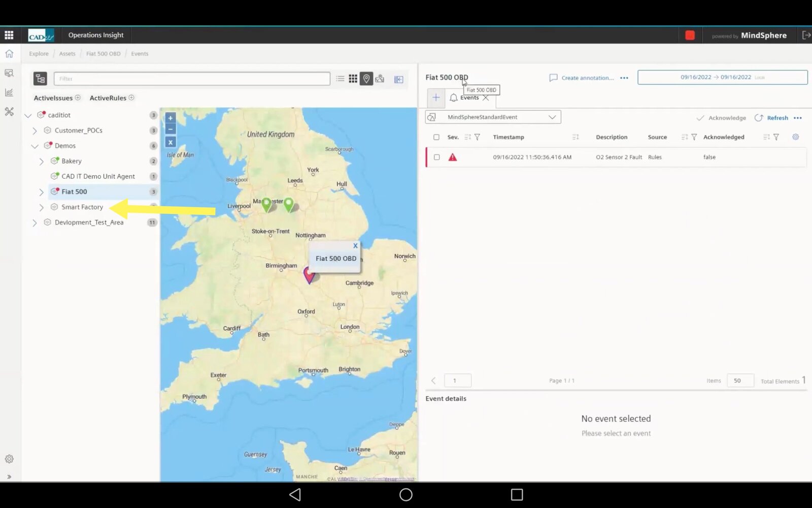
Task: Open the tools sidebar icon
Action: tap(9, 112)
